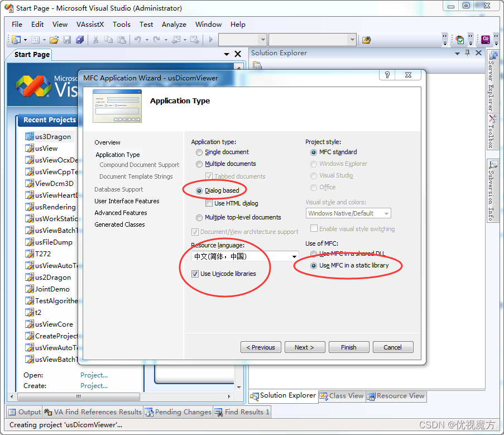504x435 pixels.
Task: Switch to the Class View tab
Action: (342, 396)
